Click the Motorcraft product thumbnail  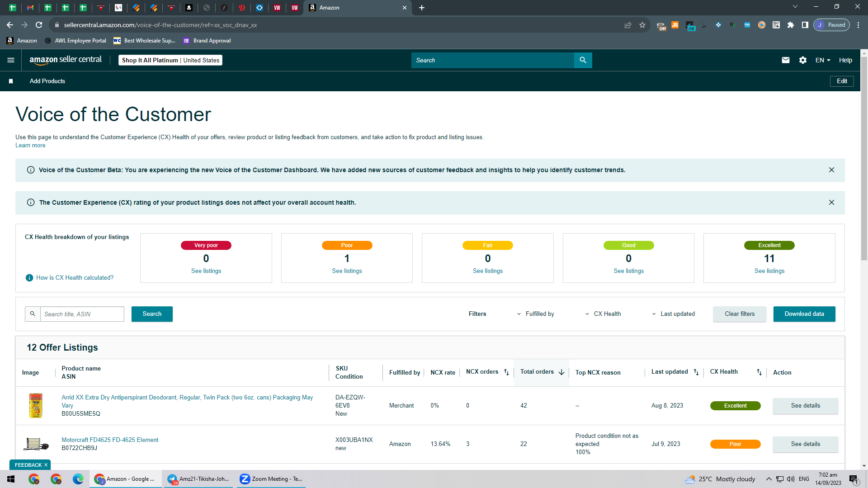(x=36, y=444)
